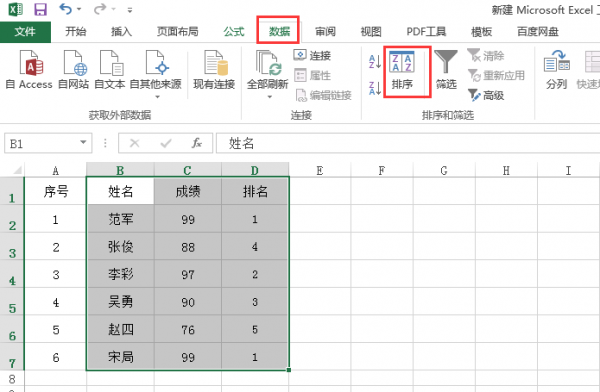
Task: Click cell with name 吴勇
Action: [x=121, y=302]
